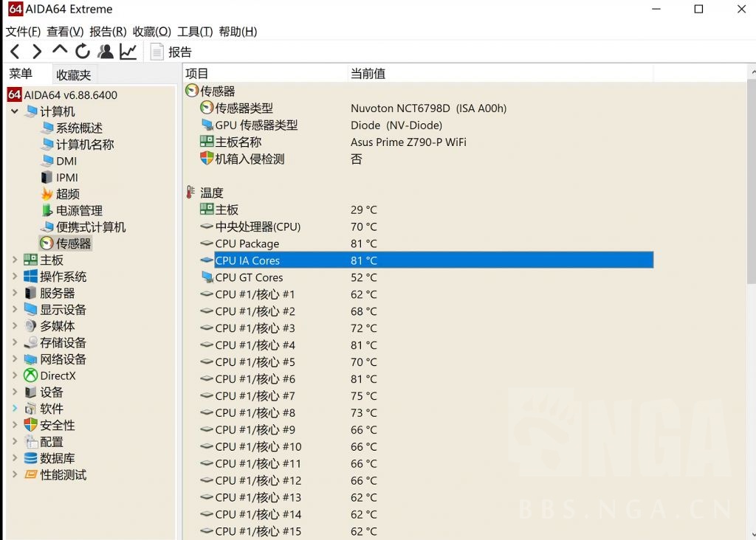Open the 文件(F) menu
The height and width of the screenshot is (540, 756).
22,32
